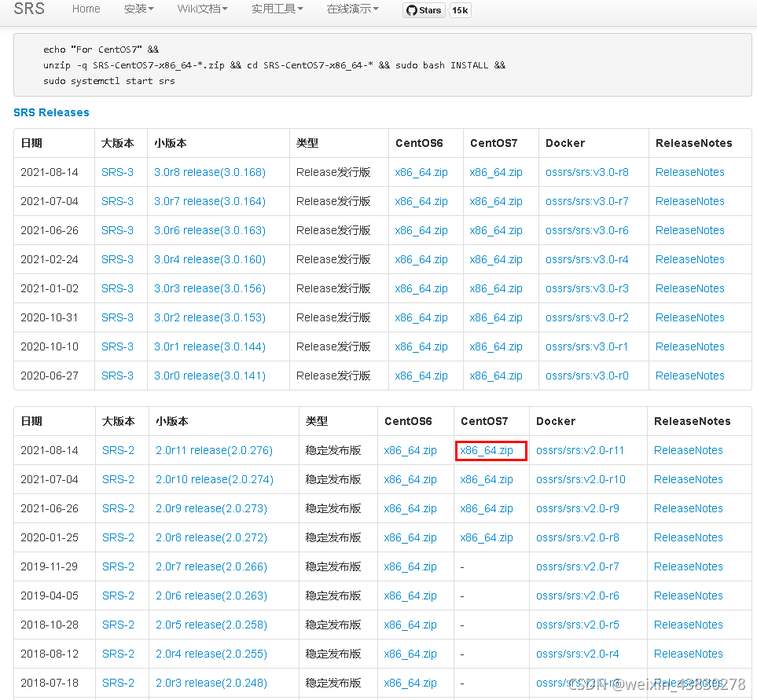Click the GitHub Stars button
757x700 pixels.
click(x=424, y=10)
